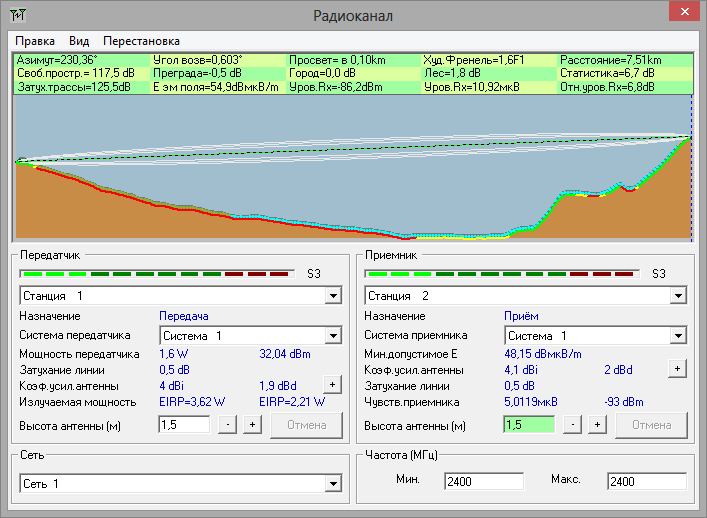Decrease receiver antenna height with minus button

tap(573, 425)
